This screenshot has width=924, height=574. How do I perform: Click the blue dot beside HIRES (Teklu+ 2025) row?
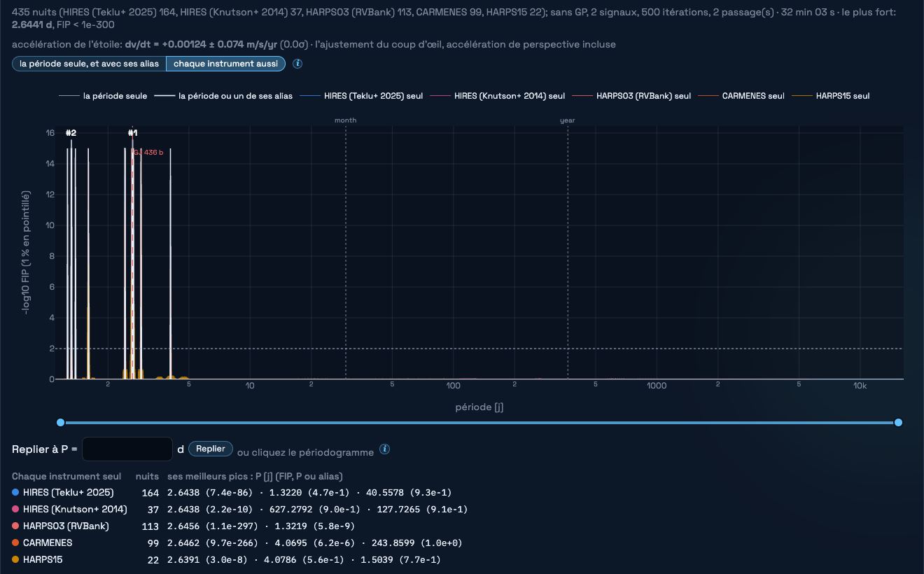15,493
